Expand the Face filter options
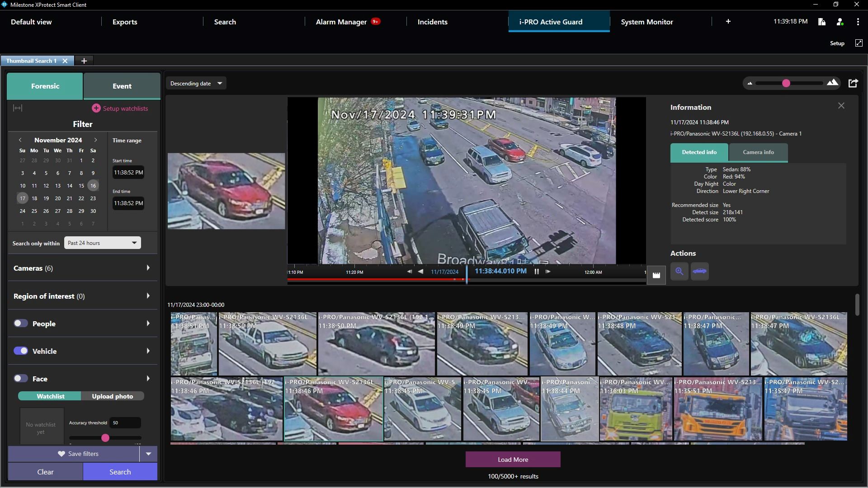 (148, 379)
